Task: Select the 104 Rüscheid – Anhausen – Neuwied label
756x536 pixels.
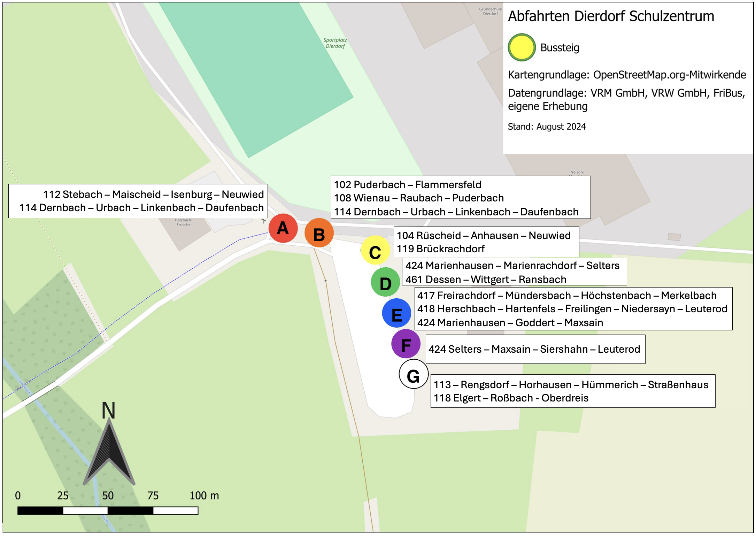Action: pyautogui.click(x=483, y=236)
